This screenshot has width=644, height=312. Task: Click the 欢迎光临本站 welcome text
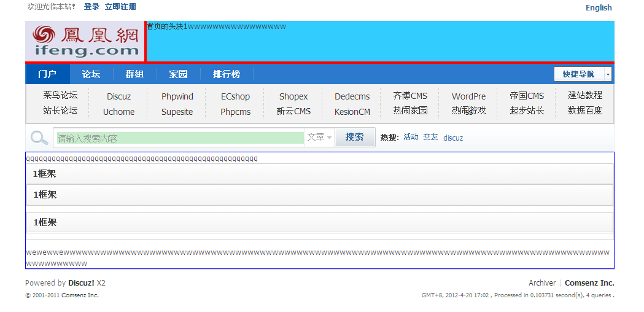point(52,7)
